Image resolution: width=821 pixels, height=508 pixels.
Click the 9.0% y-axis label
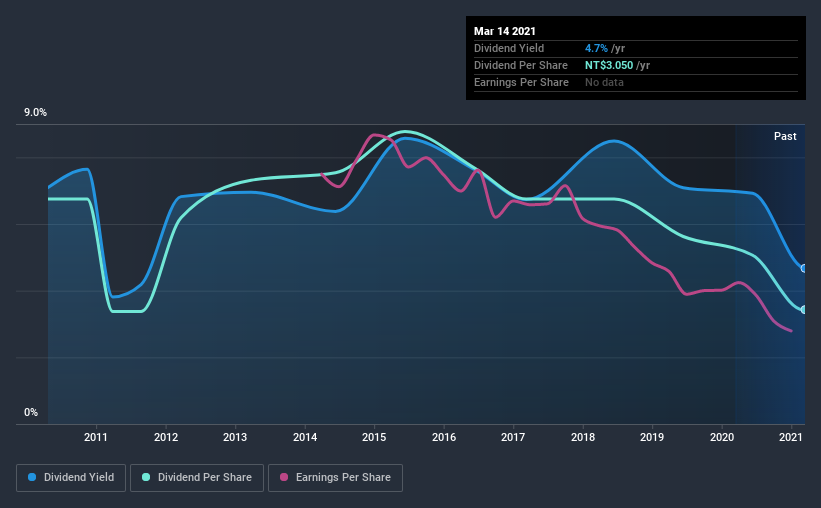(x=35, y=113)
